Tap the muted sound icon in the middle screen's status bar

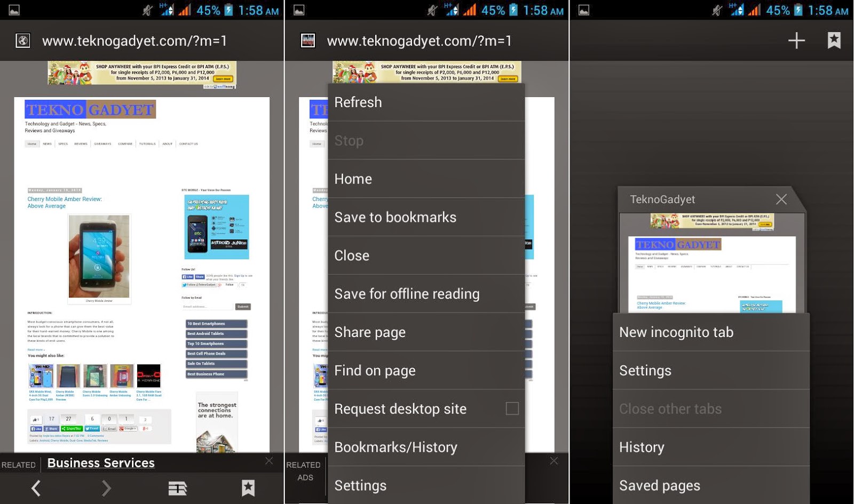[x=432, y=10]
